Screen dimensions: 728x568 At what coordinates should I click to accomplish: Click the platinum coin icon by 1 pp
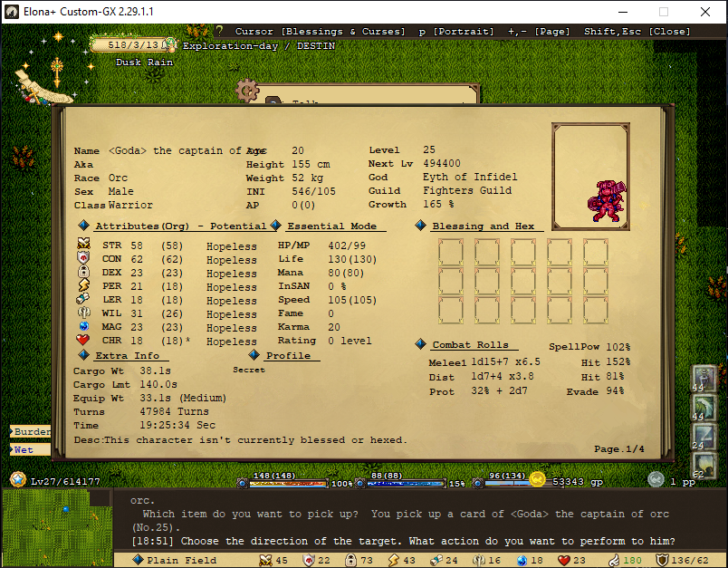(656, 479)
